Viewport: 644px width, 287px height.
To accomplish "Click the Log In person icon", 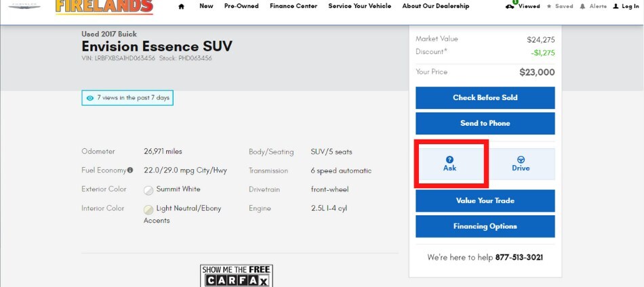I will click(x=616, y=7).
